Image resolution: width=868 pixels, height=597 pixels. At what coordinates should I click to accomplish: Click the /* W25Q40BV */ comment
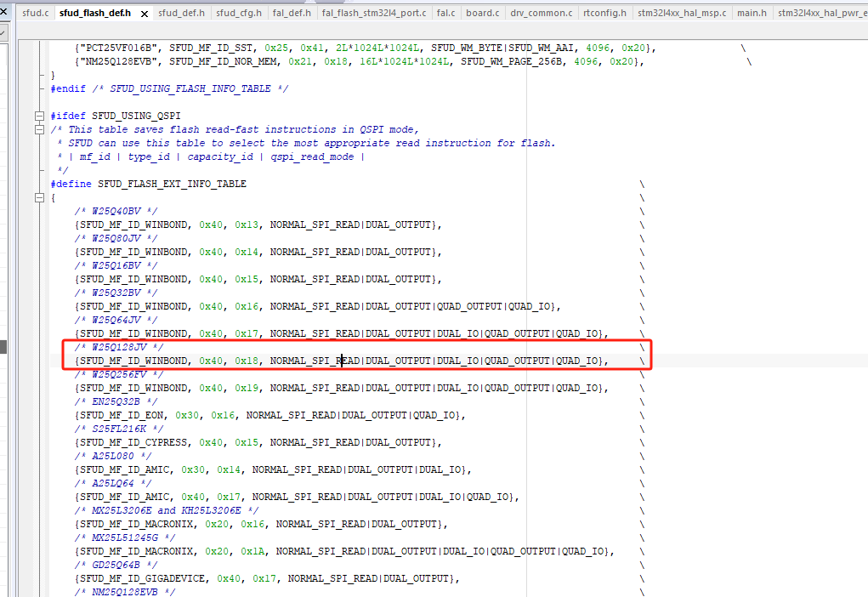click(x=116, y=211)
